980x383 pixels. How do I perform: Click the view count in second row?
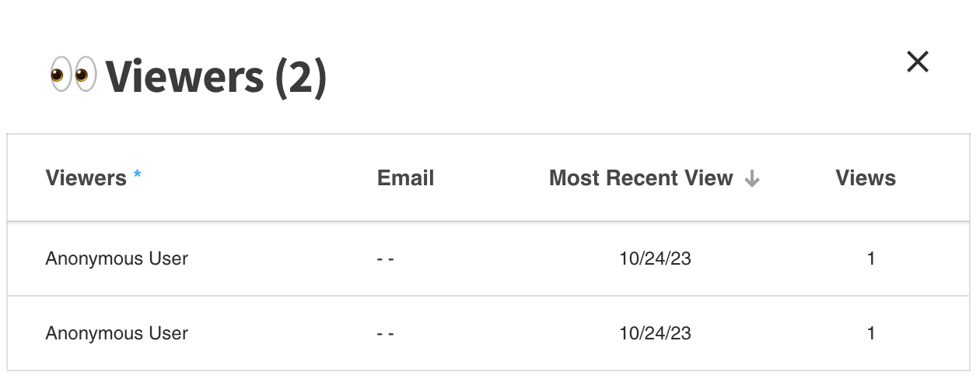(871, 333)
